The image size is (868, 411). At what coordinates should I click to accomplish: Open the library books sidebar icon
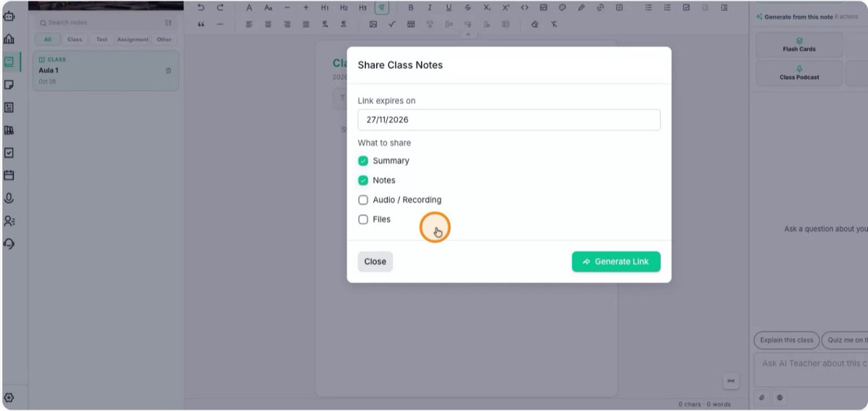pos(9,130)
